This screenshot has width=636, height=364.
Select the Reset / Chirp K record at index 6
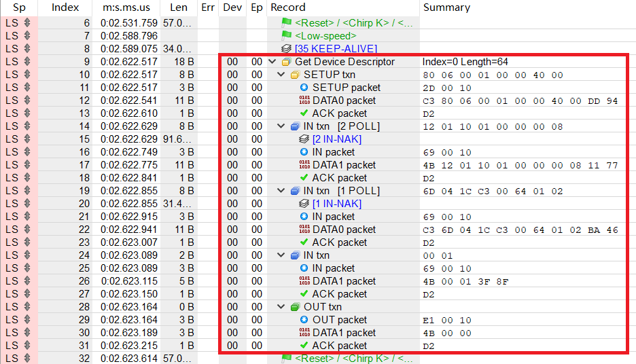354,22
